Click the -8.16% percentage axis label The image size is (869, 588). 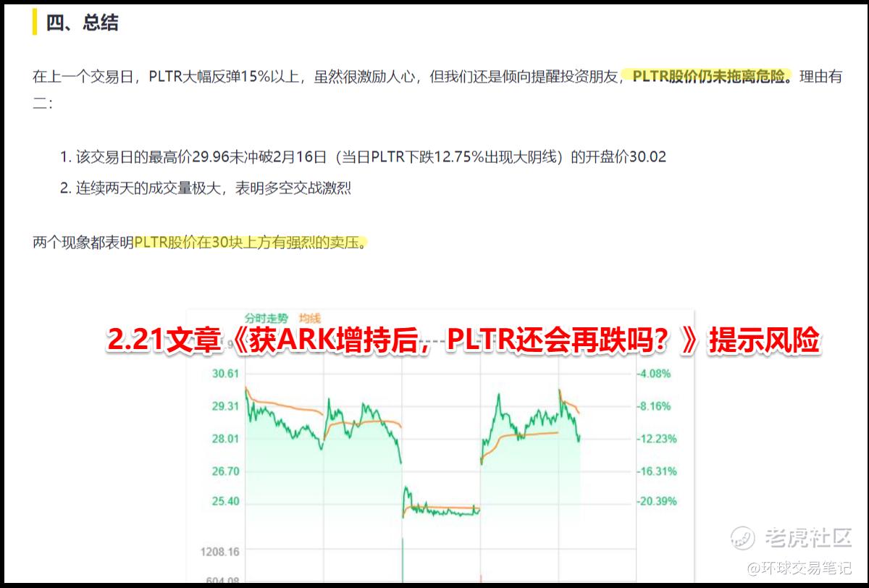[655, 406]
